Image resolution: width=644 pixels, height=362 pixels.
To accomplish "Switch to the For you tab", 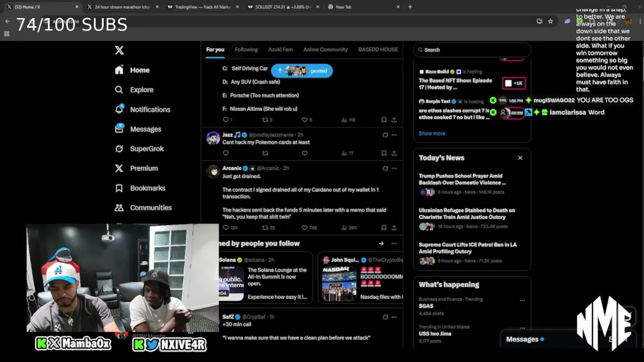I will (215, 49).
